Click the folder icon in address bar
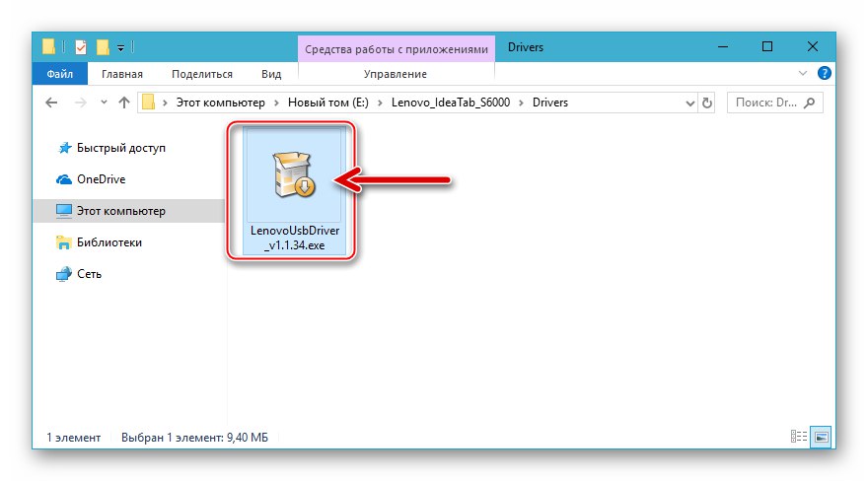The image size is (868, 481). tap(148, 103)
